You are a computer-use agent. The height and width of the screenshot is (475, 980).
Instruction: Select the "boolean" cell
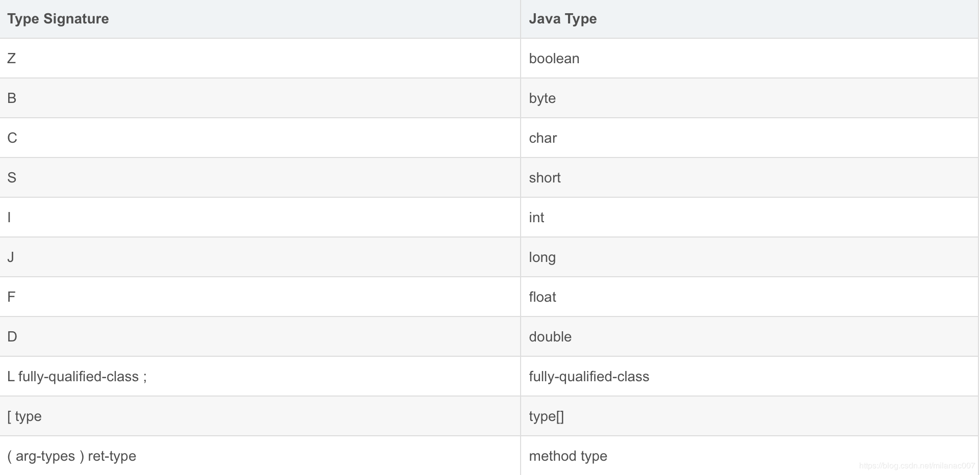pyautogui.click(x=554, y=59)
